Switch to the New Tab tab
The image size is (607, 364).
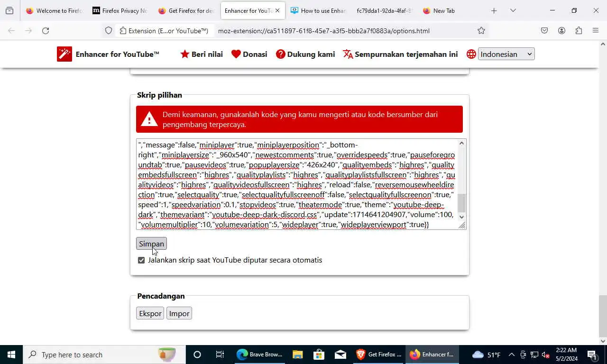point(451,10)
